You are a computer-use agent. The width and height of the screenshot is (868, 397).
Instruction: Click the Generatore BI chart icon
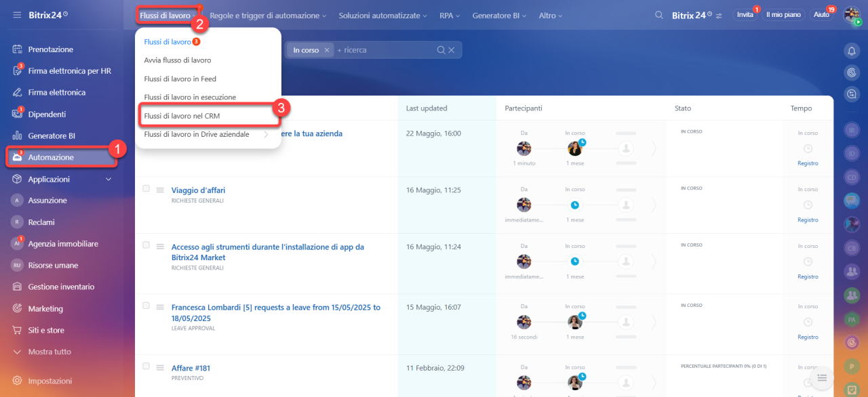[x=18, y=135]
